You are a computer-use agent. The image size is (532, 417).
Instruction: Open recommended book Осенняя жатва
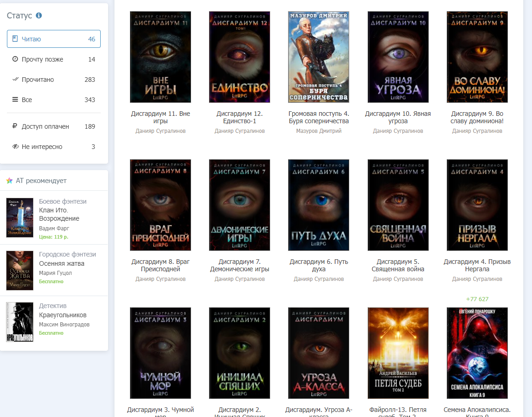pyautogui.click(x=62, y=263)
